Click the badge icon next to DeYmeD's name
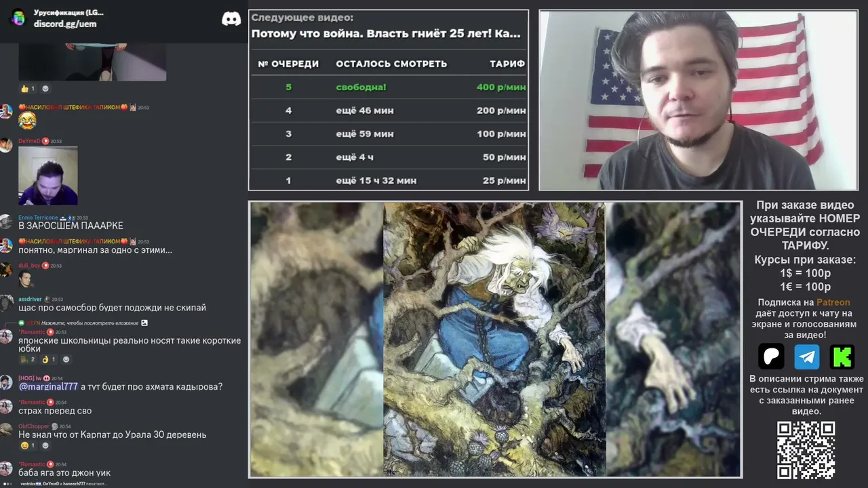 45,141
